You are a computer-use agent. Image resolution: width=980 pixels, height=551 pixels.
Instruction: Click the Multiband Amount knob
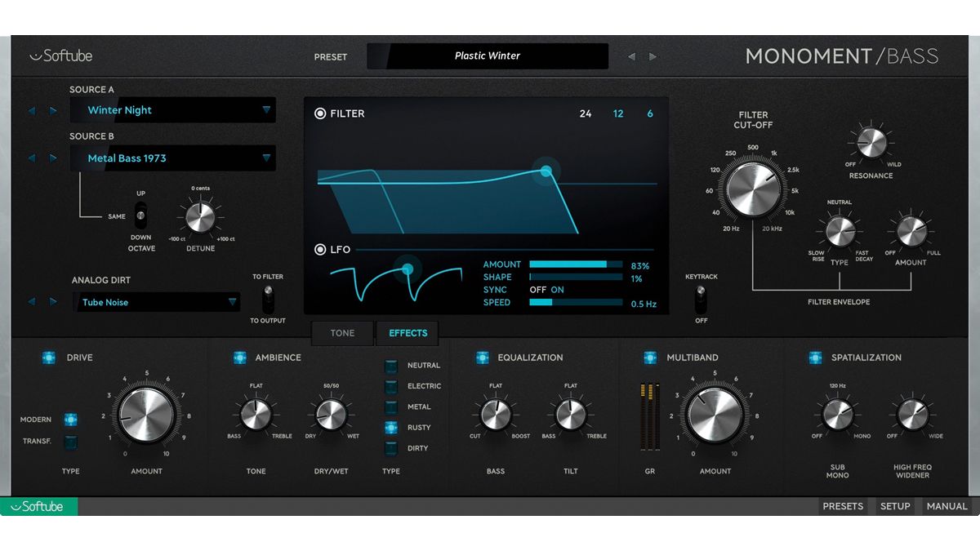(x=715, y=415)
